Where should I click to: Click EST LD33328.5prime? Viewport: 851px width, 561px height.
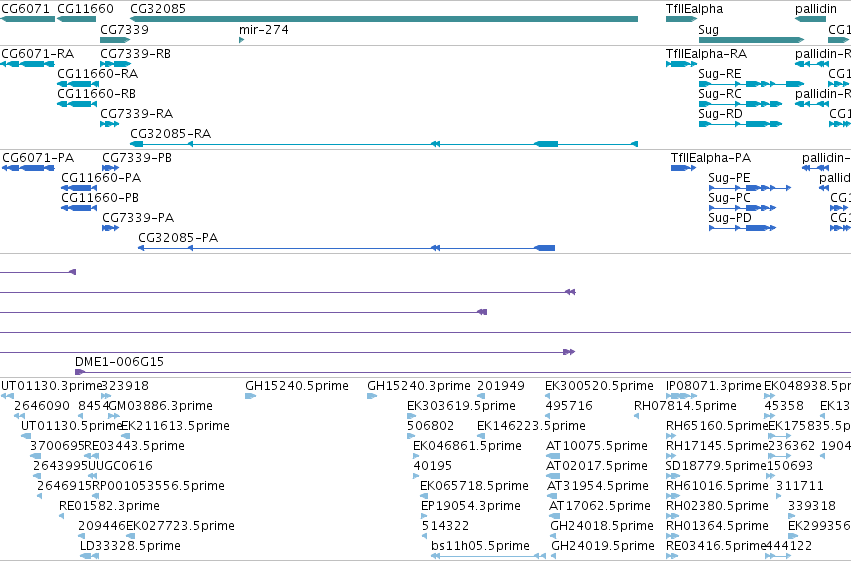(130, 546)
